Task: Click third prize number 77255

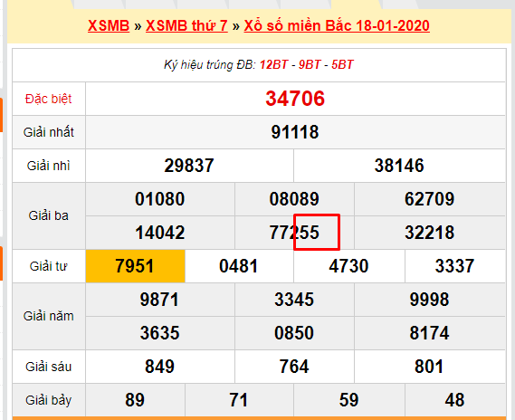Action: pos(294,233)
